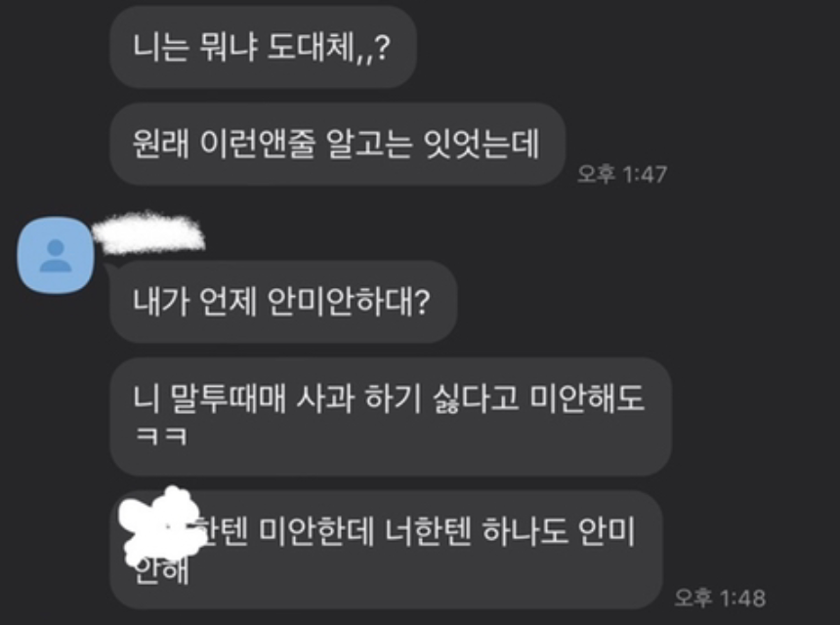The width and height of the screenshot is (840, 625).
Task: Select the message bubble "니는 뭐냐 도대체,,?"
Action: tap(263, 47)
